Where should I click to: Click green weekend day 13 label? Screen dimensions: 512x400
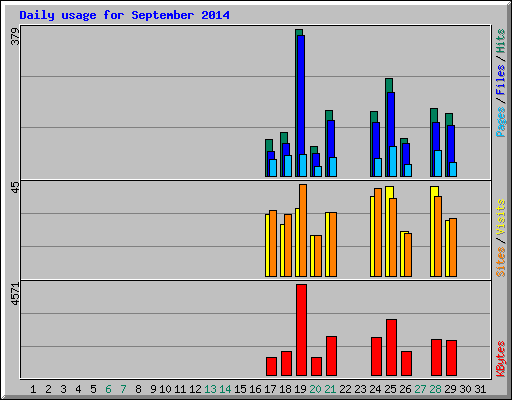pos(210,389)
